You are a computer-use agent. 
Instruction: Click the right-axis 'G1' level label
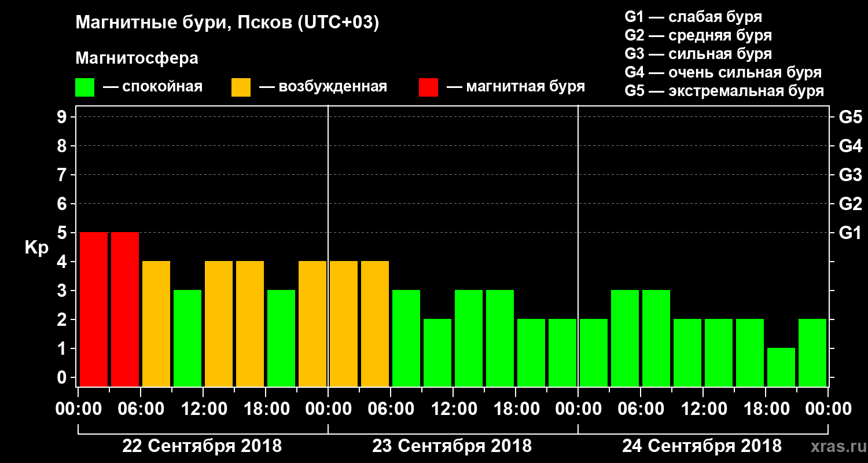point(851,233)
